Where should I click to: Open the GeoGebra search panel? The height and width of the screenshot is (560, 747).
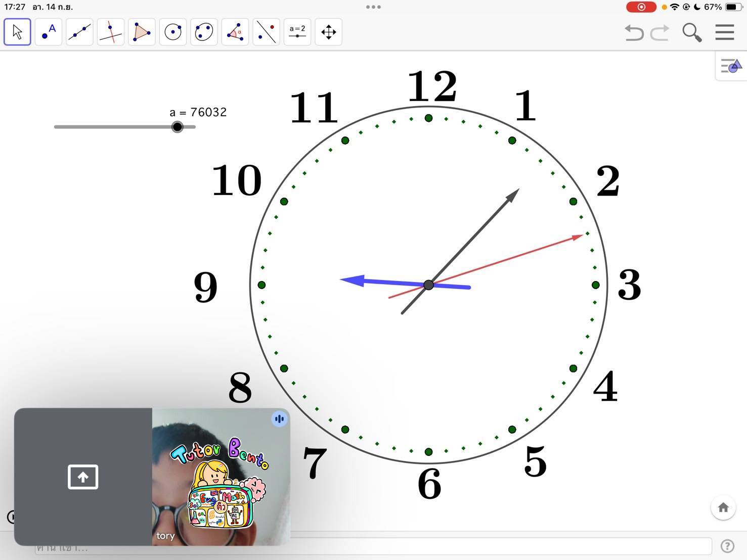(x=691, y=32)
